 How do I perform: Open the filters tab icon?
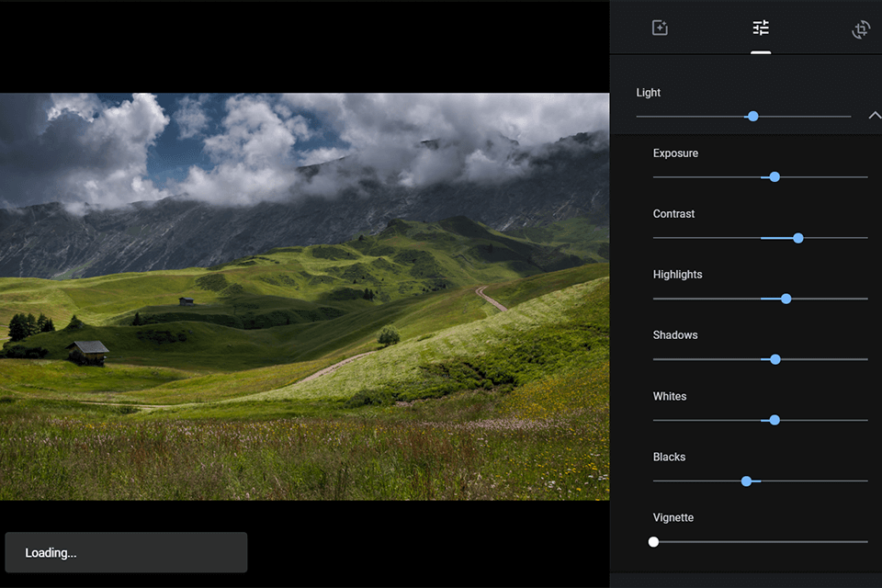(x=660, y=28)
